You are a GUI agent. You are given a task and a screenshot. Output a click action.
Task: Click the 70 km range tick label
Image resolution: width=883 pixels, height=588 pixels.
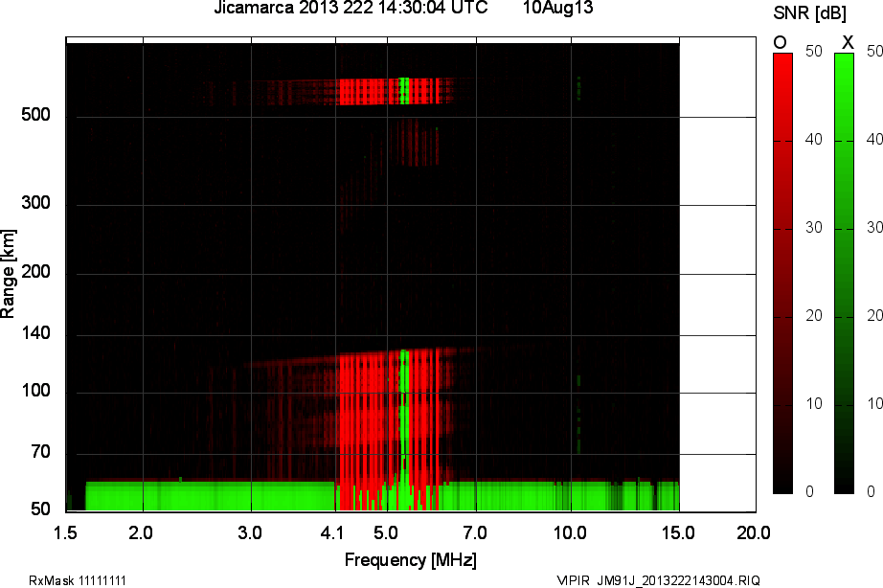pyautogui.click(x=40, y=452)
